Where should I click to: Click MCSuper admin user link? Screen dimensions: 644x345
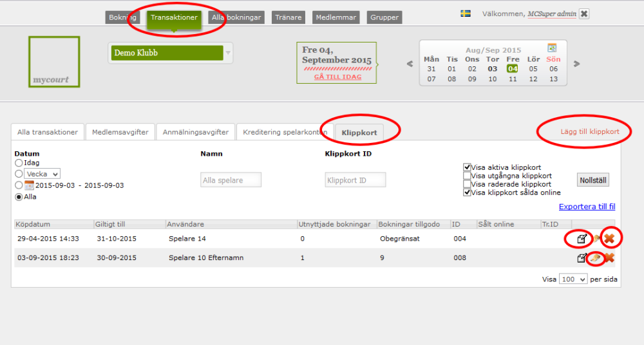click(x=552, y=14)
